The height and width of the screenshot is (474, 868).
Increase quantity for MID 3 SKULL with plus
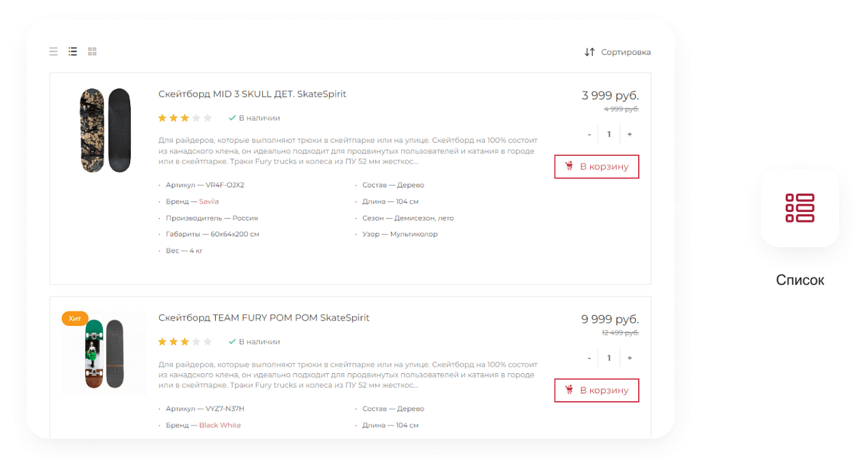pyautogui.click(x=630, y=134)
